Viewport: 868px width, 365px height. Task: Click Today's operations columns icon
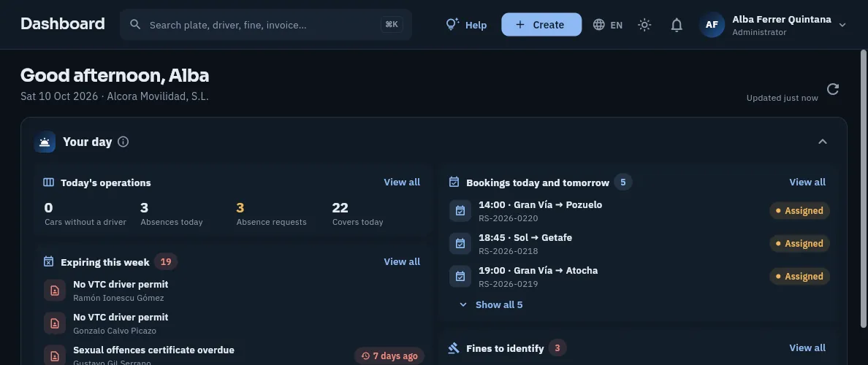tap(49, 182)
